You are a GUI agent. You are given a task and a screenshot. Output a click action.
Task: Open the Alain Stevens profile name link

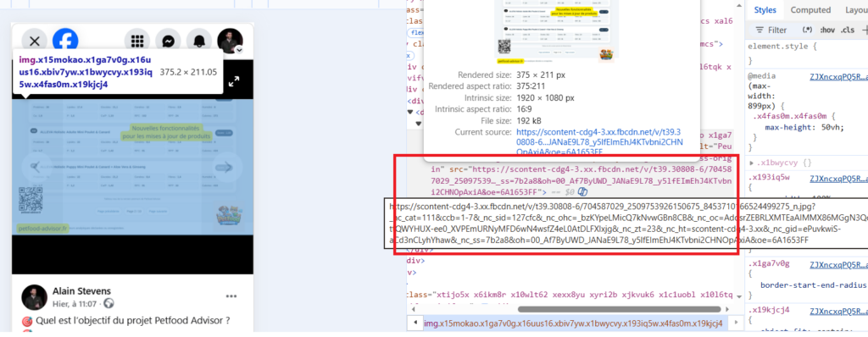81,291
